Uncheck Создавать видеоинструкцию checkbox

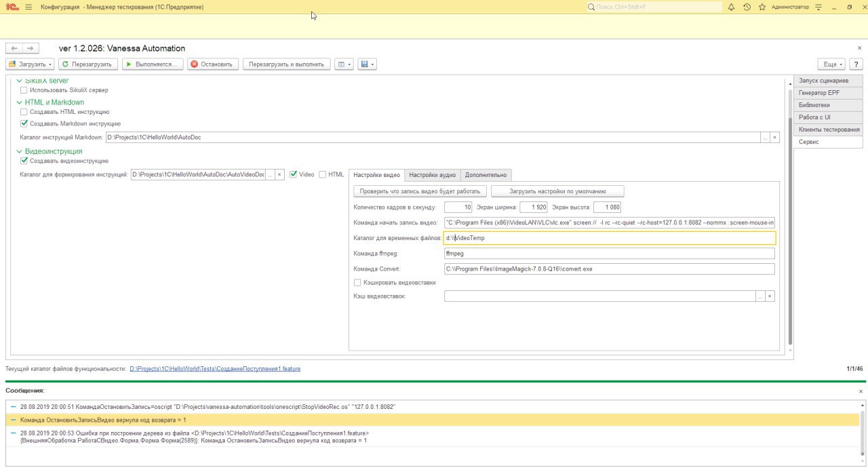point(24,161)
